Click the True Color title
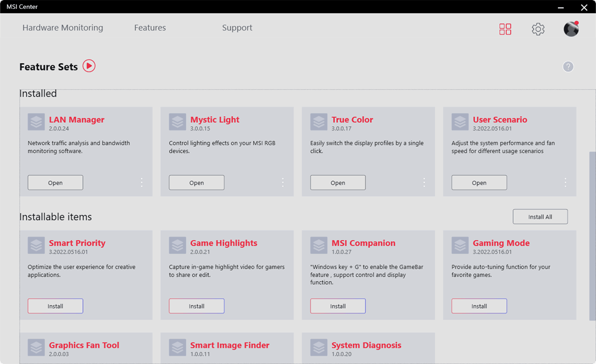This screenshot has height=364, width=596. [352, 120]
